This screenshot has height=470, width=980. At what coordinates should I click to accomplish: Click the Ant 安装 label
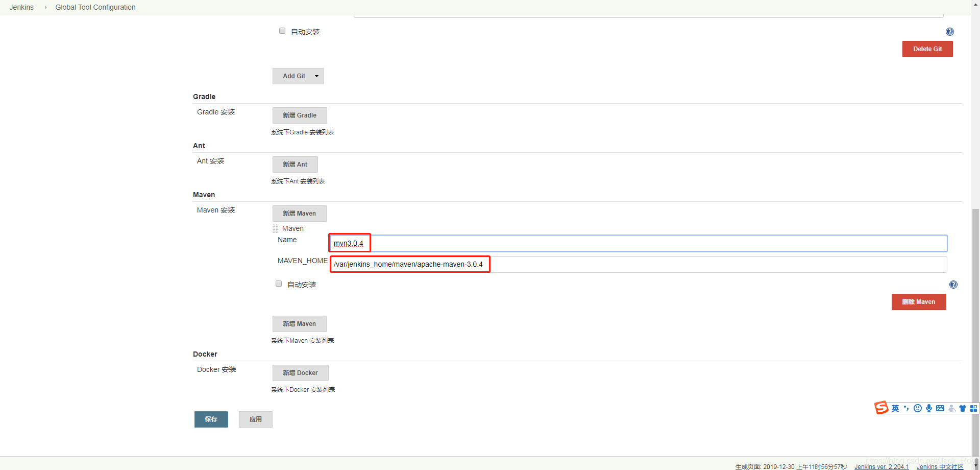click(x=211, y=161)
